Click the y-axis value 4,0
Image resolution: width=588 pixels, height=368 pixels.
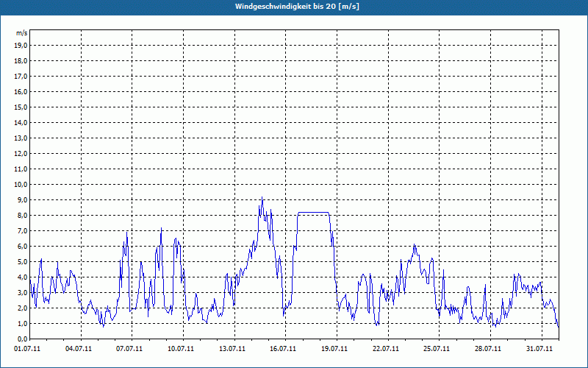coord(22,277)
